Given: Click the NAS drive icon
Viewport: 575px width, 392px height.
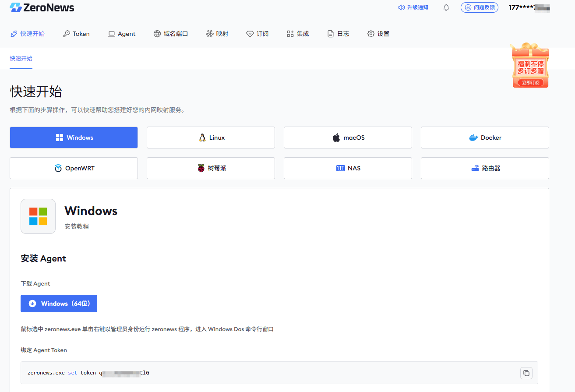Looking at the screenshot, I should pyautogui.click(x=341, y=168).
